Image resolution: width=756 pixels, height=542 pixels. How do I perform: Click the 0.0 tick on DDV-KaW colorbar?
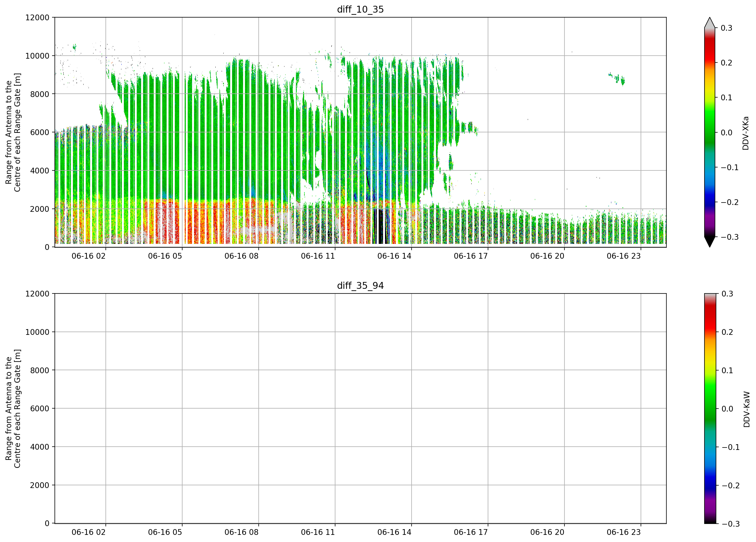(x=727, y=409)
